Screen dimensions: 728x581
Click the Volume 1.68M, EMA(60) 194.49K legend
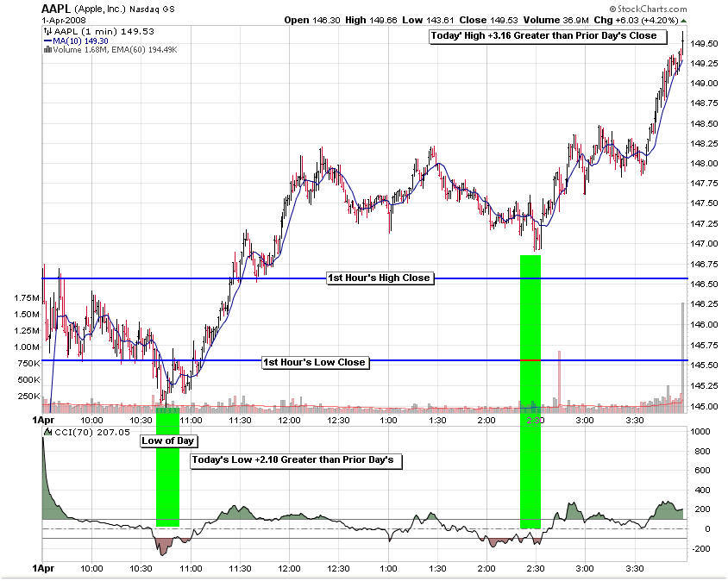115,50
